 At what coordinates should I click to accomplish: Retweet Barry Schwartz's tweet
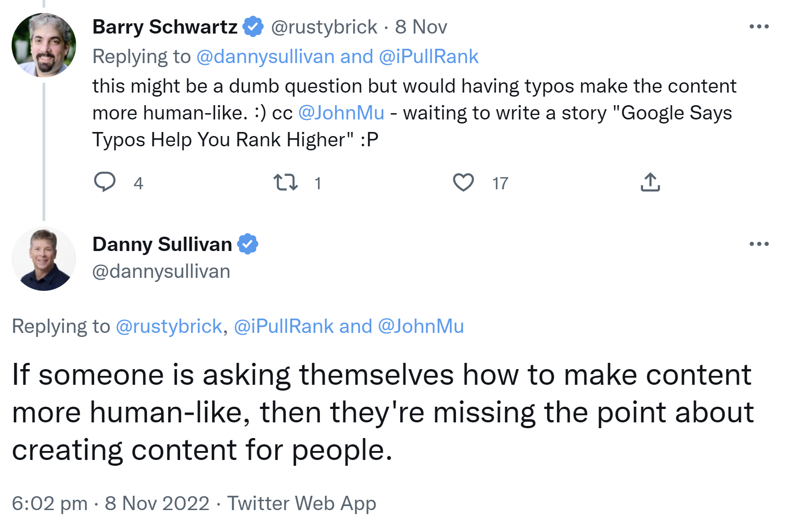(285, 182)
